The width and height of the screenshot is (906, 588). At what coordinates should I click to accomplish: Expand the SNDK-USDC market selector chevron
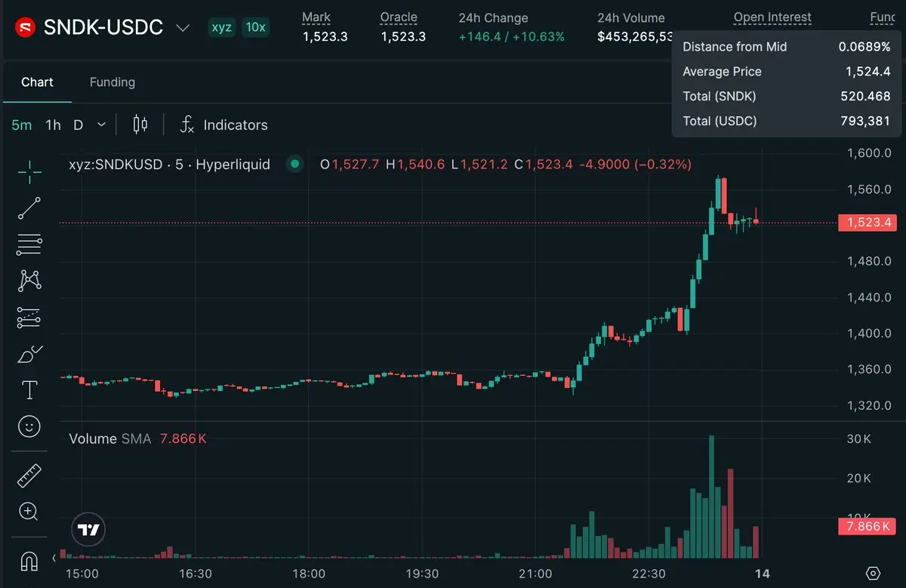pyautogui.click(x=183, y=28)
